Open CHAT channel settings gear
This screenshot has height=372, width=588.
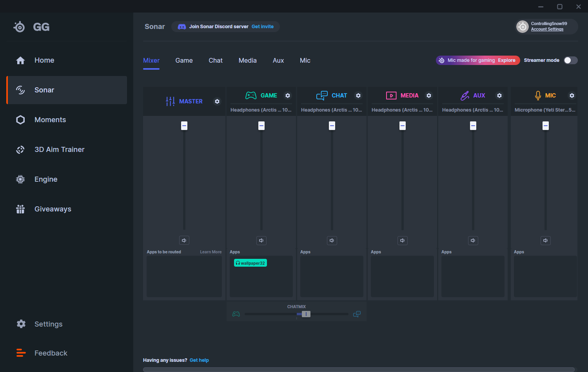point(358,96)
